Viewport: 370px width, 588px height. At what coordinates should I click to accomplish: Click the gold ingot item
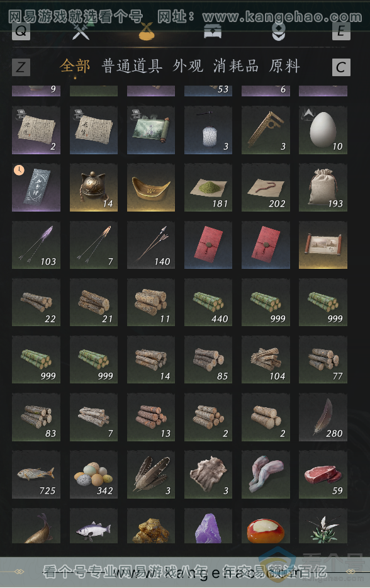pos(151,188)
